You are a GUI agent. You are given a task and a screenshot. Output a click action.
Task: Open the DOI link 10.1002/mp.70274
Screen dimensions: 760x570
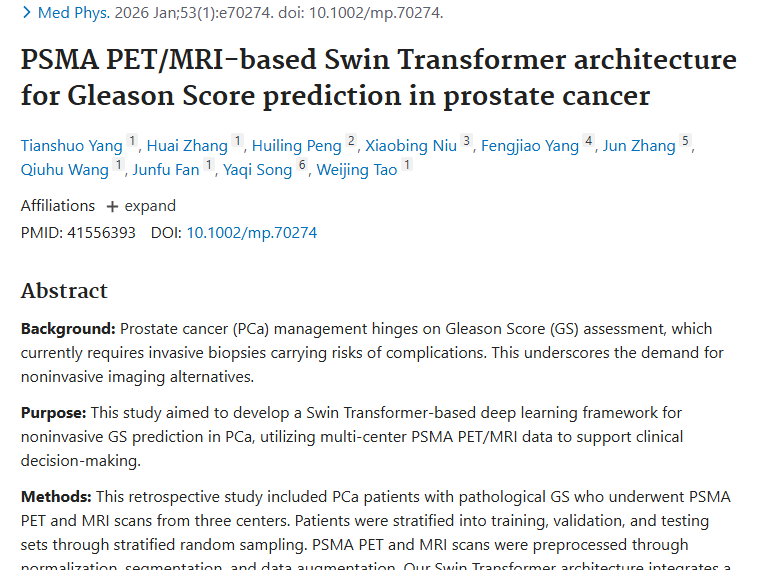click(x=251, y=233)
